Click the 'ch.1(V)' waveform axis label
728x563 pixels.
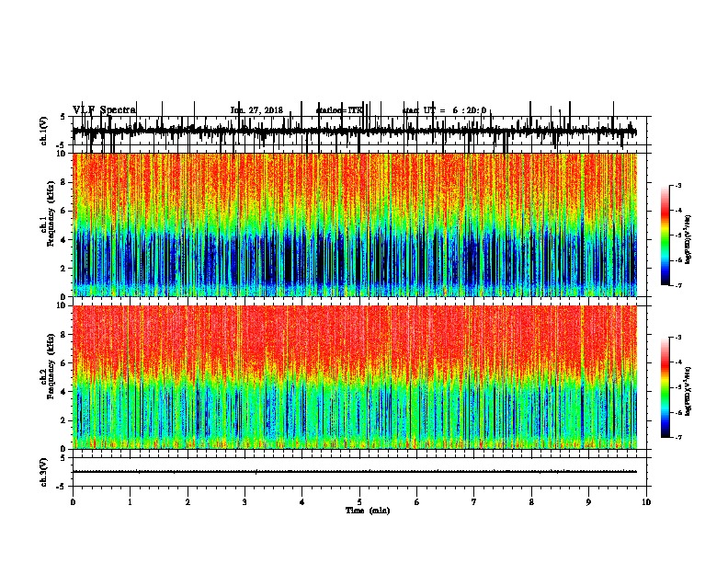[44, 131]
